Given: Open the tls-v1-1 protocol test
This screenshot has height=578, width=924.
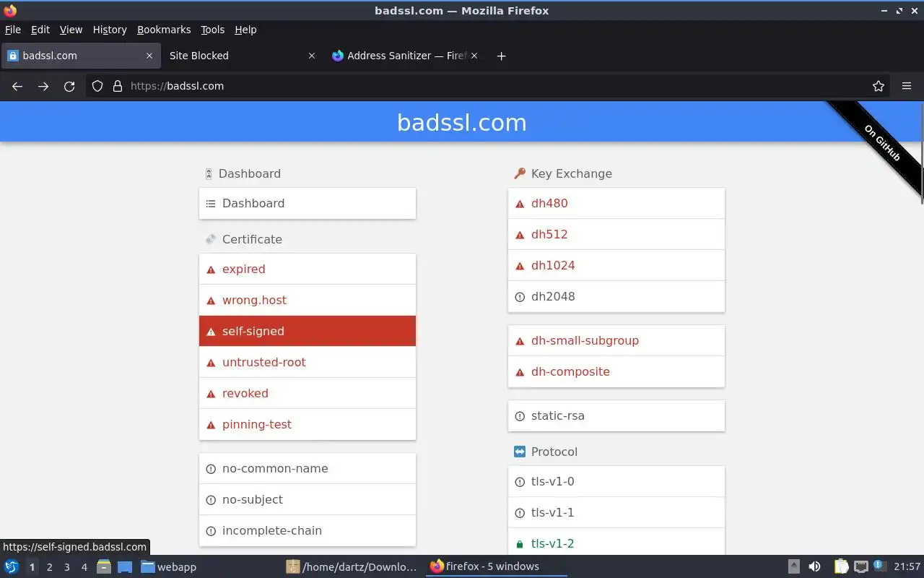Looking at the screenshot, I should [616, 513].
